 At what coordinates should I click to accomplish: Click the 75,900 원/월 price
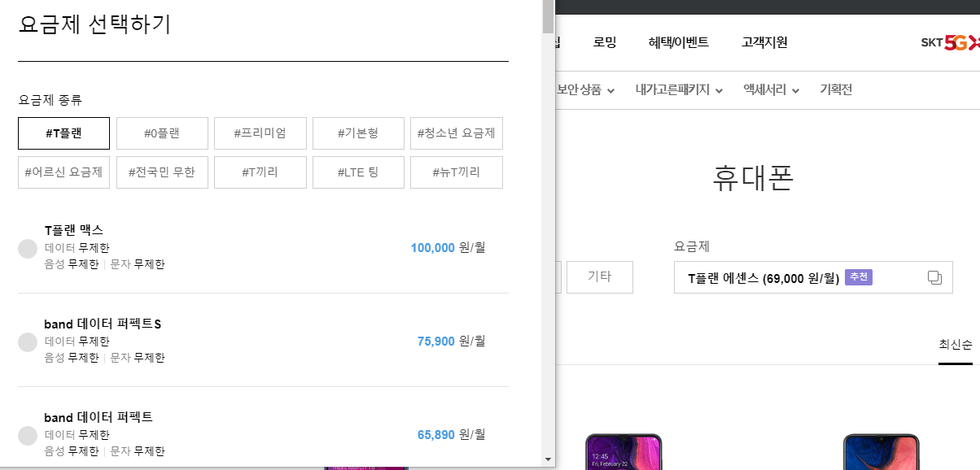[451, 342]
